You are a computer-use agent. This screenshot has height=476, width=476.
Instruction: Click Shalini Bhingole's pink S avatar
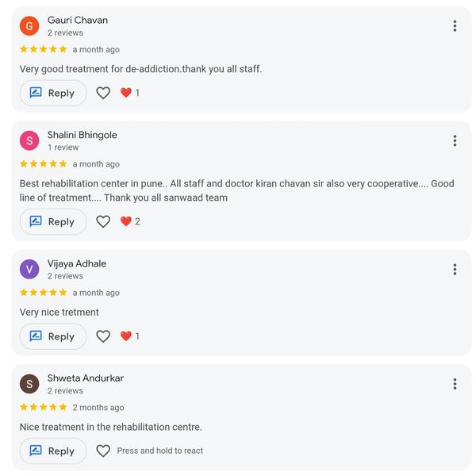click(29, 141)
